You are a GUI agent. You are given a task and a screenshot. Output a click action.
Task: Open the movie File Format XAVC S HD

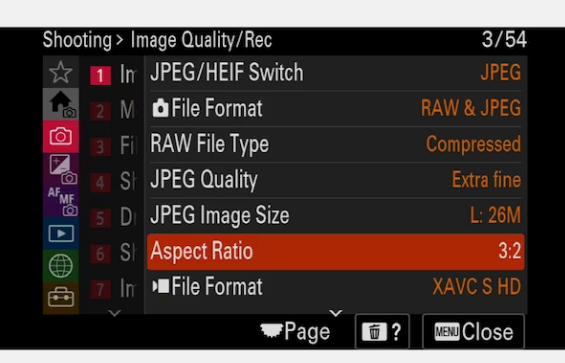(x=335, y=287)
